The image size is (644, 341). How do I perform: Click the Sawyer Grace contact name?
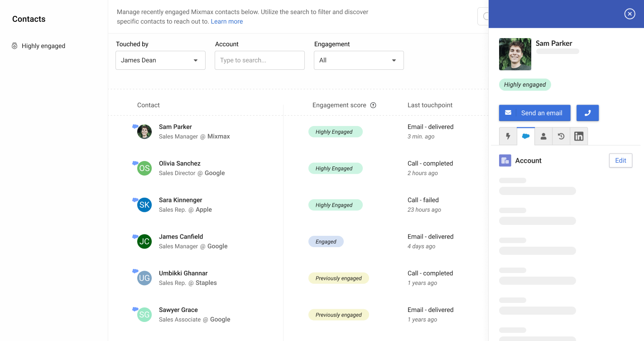click(178, 310)
